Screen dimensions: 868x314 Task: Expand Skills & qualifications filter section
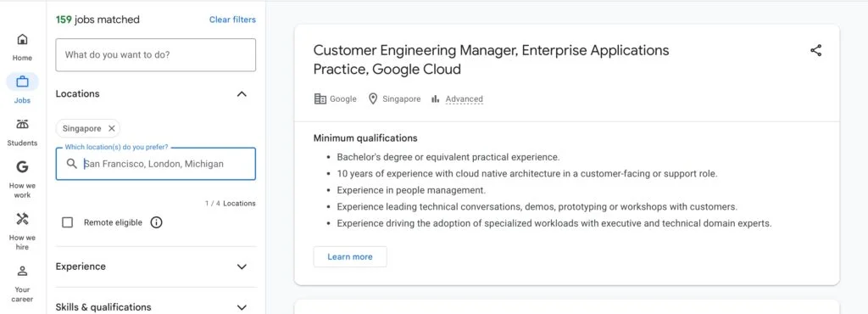(x=242, y=307)
